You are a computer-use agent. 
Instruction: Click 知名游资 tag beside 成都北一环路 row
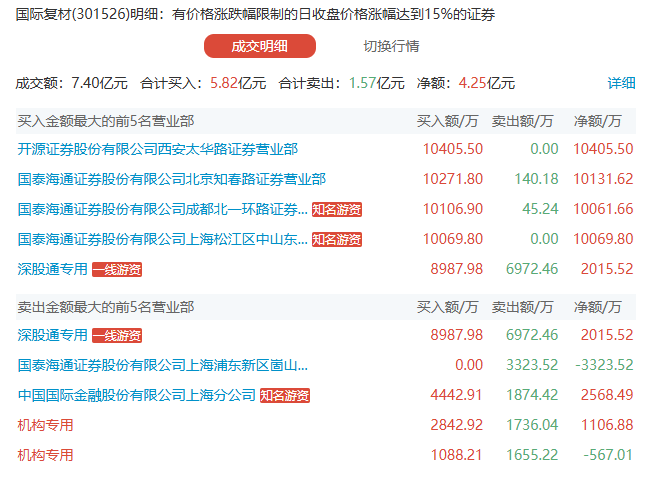pyautogui.click(x=336, y=210)
